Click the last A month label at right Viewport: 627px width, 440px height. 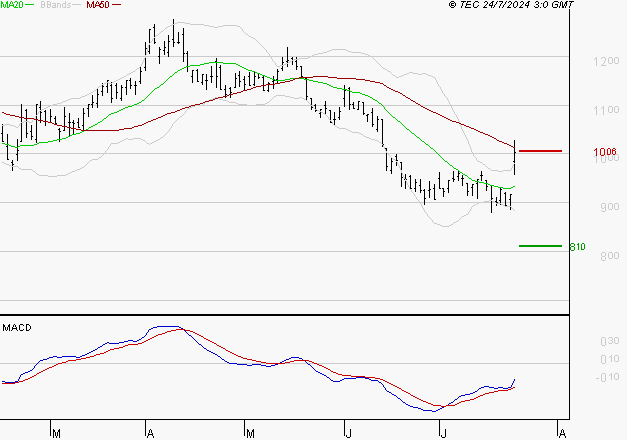[562, 434]
